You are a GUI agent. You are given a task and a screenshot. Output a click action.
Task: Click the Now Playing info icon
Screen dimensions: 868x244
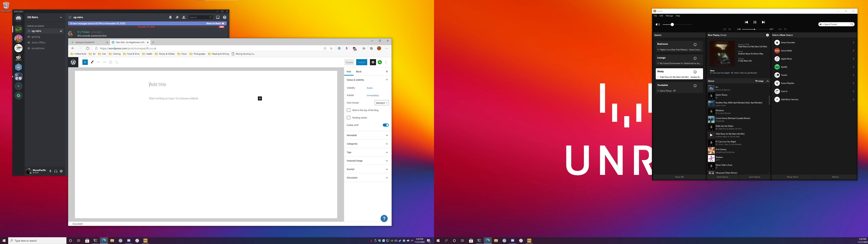(768, 35)
